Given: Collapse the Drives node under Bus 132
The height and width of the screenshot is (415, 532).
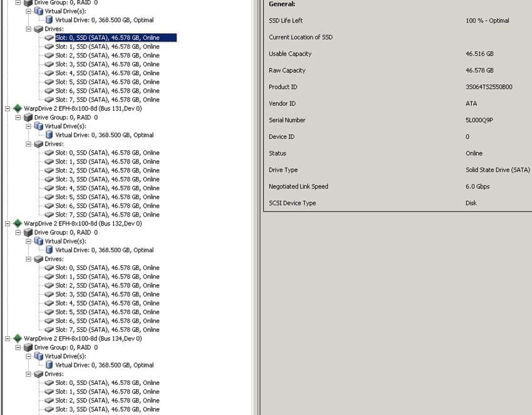Looking at the screenshot, I should click(29, 259).
